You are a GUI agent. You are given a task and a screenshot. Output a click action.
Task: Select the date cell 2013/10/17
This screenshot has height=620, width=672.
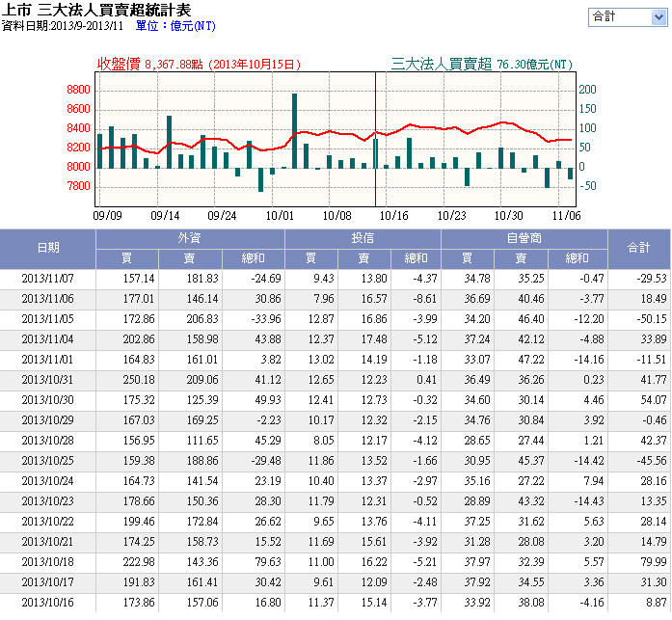pos(48,582)
